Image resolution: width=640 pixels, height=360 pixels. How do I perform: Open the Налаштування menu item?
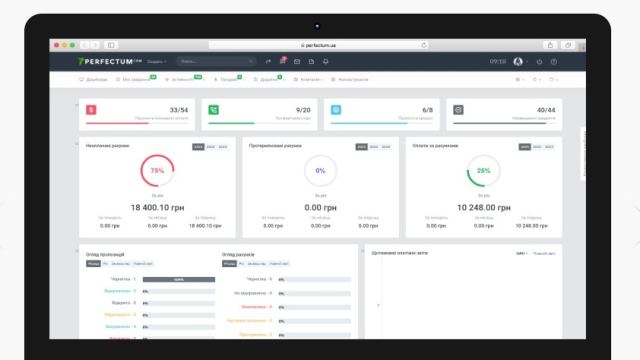tap(349, 80)
